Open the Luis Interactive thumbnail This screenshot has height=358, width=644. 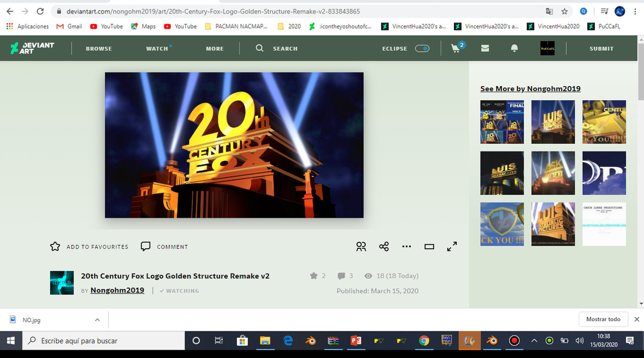click(502, 173)
